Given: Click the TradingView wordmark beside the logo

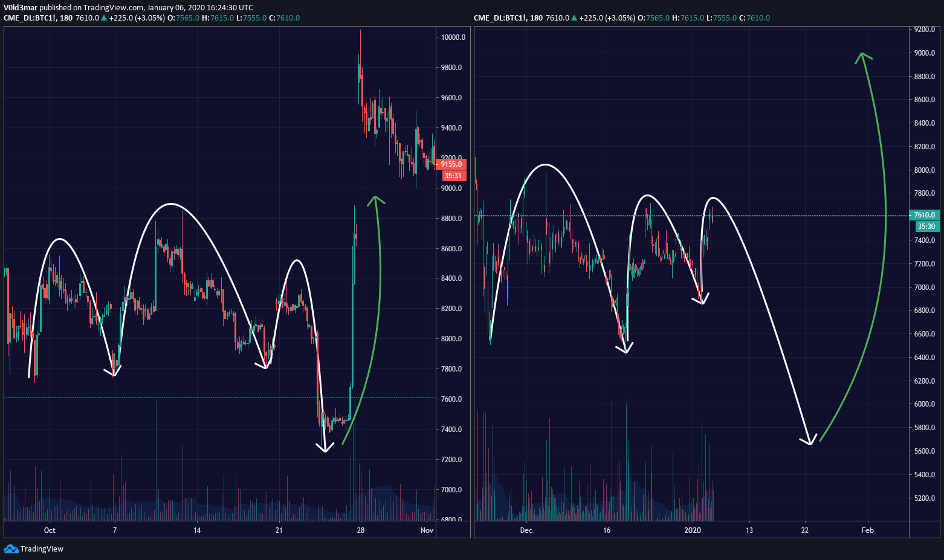Looking at the screenshot, I should point(42,549).
